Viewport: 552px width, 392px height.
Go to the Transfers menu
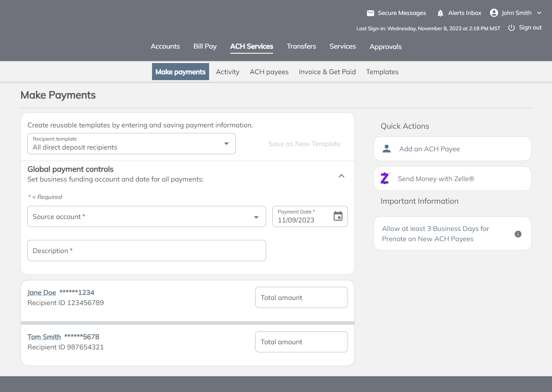pyautogui.click(x=301, y=46)
